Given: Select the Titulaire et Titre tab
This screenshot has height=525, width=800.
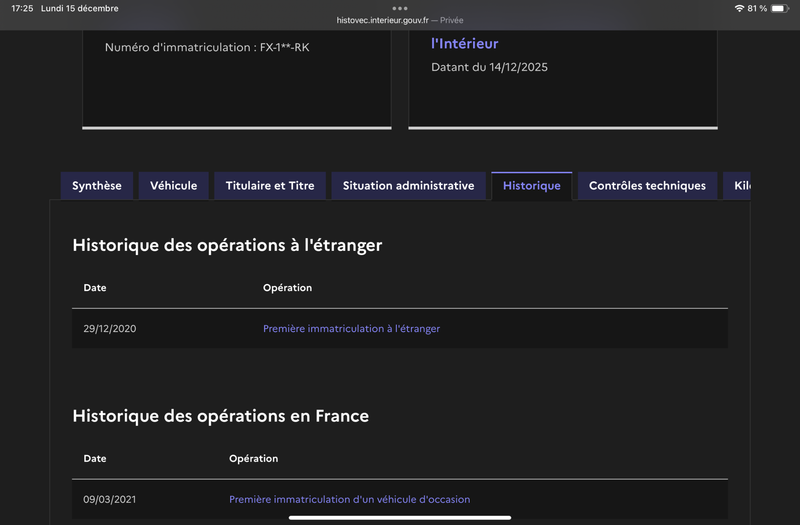Looking at the screenshot, I should (270, 186).
